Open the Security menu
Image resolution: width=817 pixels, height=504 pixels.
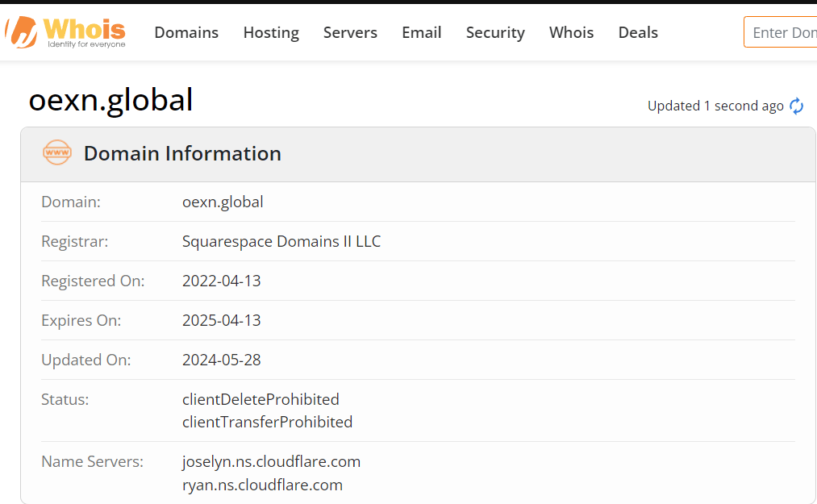[495, 32]
